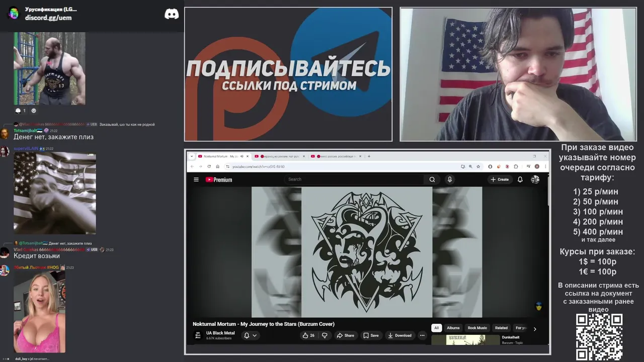
Task: Go back with browser back arrow
Action: (192, 166)
